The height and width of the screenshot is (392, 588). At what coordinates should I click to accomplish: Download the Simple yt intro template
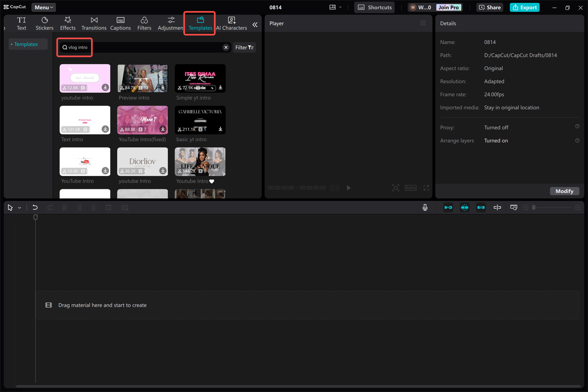coord(220,87)
